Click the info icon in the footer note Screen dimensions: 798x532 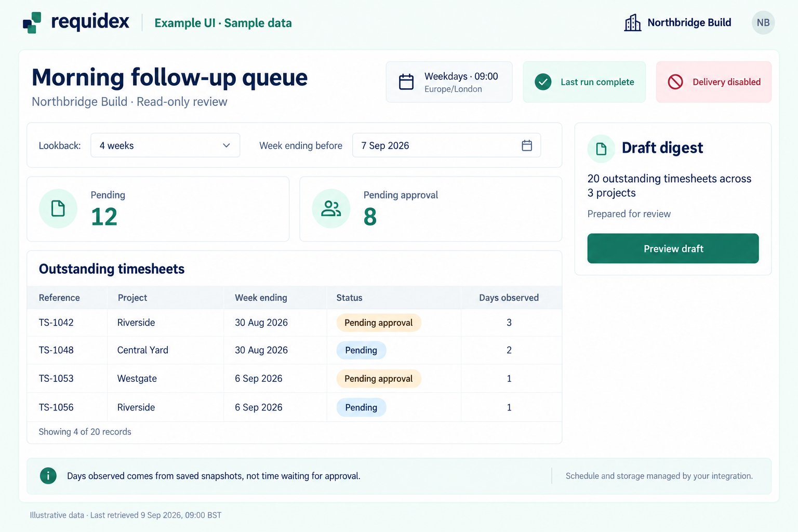click(x=48, y=475)
